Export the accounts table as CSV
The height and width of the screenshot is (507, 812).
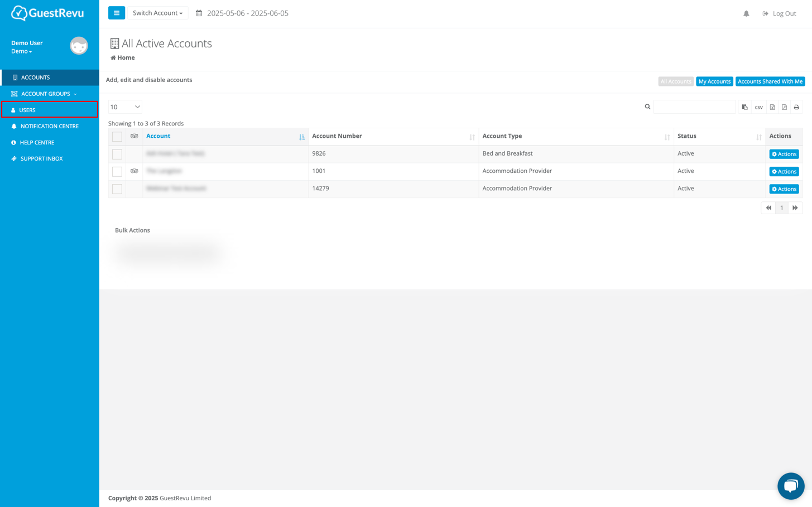pos(758,107)
